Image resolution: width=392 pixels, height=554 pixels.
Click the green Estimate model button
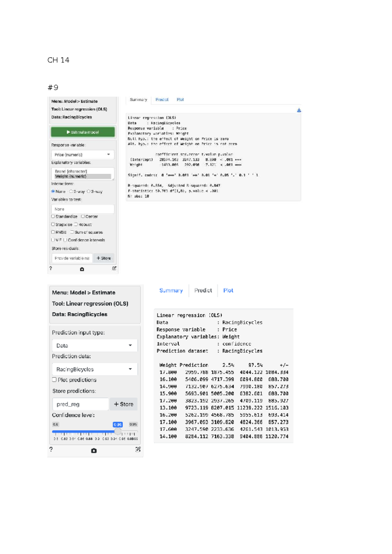(83, 132)
